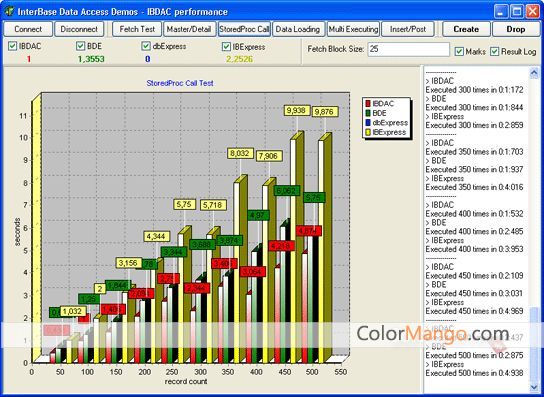The height and width of the screenshot is (397, 544).
Task: Select the StoredProc Call test
Action: [x=244, y=29]
